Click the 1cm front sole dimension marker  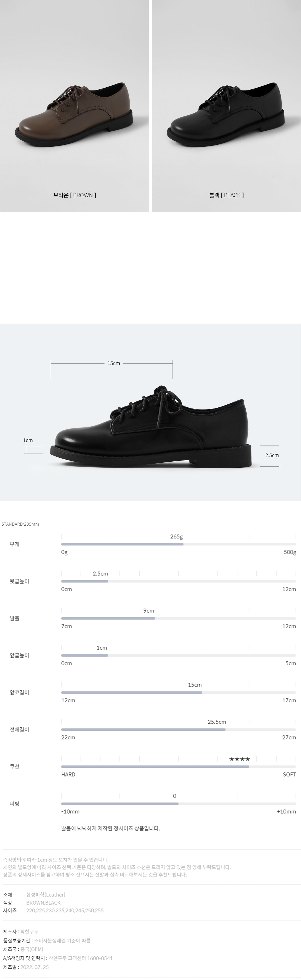28,440
